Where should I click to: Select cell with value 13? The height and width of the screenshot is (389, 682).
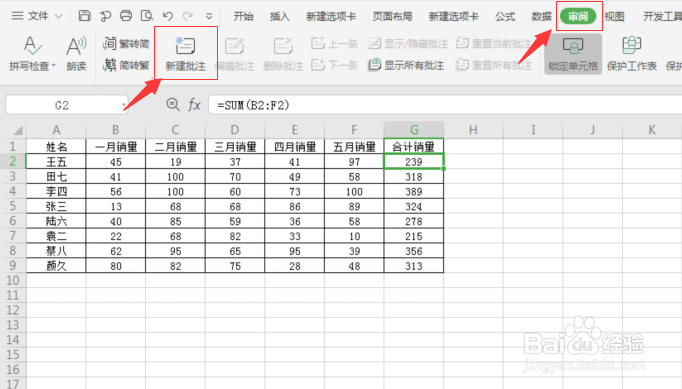point(116,206)
